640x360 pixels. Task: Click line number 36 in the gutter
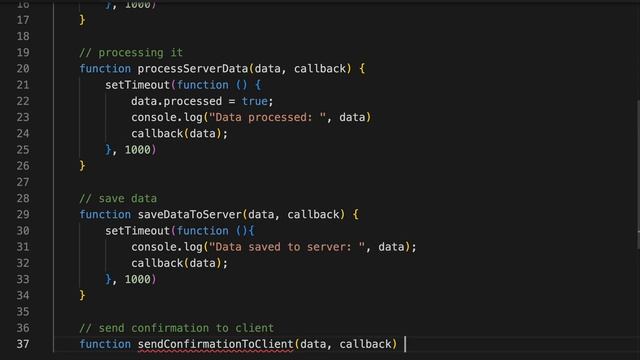[x=23, y=328]
